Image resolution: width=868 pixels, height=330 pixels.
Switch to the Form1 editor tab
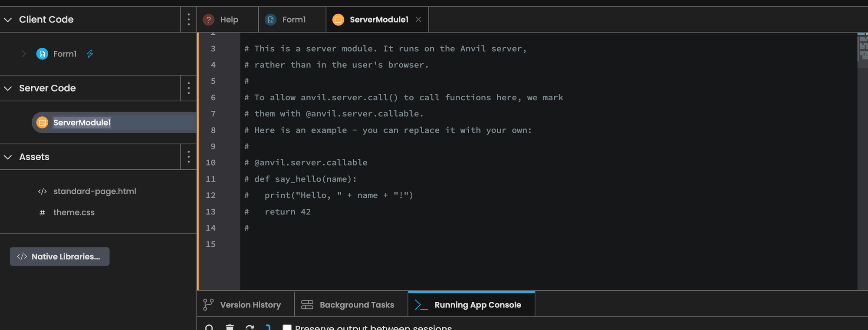pyautogui.click(x=288, y=20)
